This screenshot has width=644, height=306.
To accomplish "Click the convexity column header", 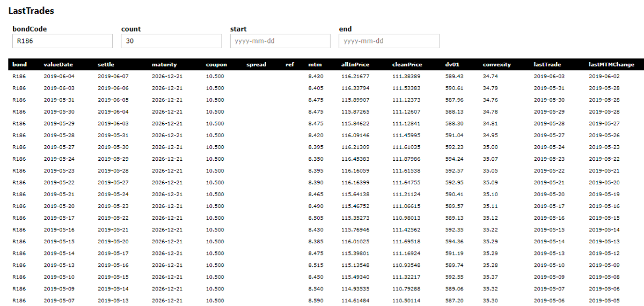I will pyautogui.click(x=497, y=64).
